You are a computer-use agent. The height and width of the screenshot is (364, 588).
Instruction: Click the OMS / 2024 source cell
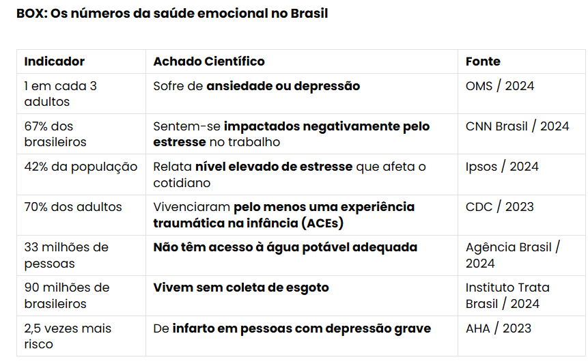pyautogui.click(x=500, y=86)
